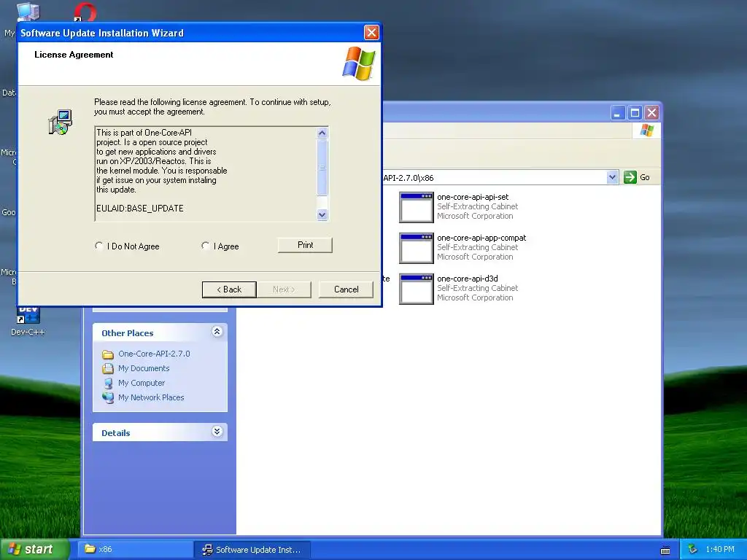Click the Print button in the wizard
747x560 pixels.
[x=305, y=245]
